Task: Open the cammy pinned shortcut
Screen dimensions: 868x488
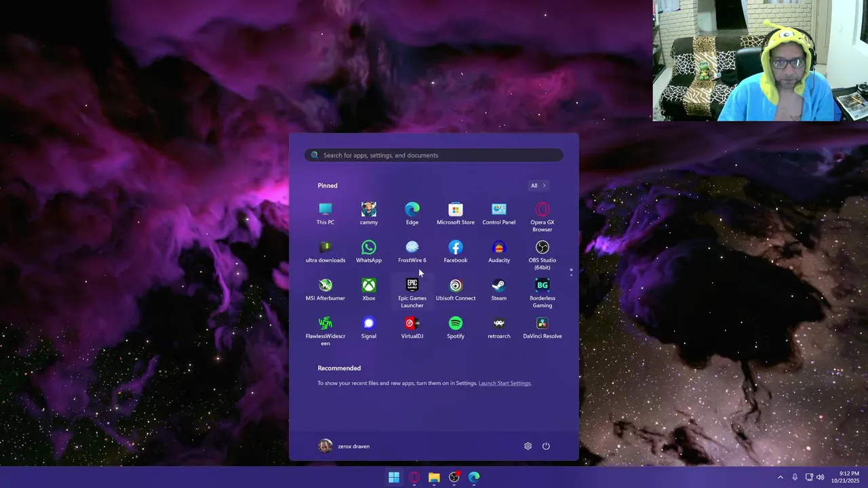Action: tap(369, 214)
